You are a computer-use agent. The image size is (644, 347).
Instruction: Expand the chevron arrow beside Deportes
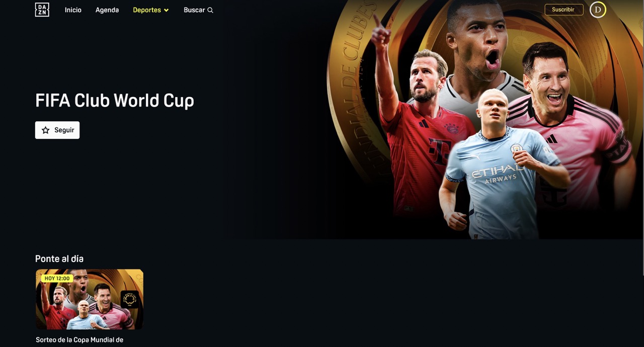(x=166, y=10)
